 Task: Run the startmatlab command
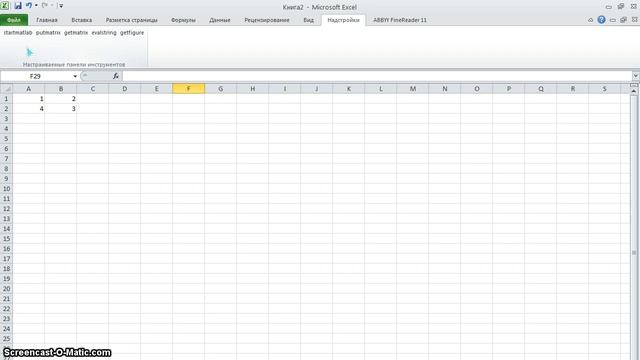click(18, 33)
